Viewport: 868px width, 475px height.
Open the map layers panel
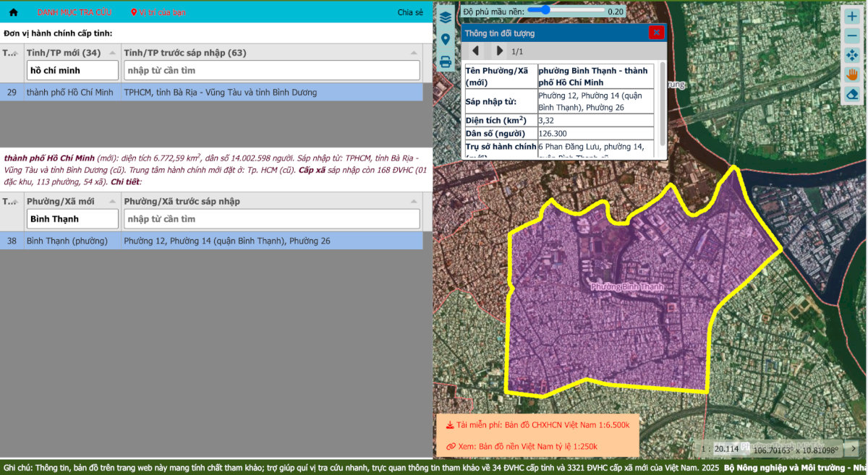446,17
